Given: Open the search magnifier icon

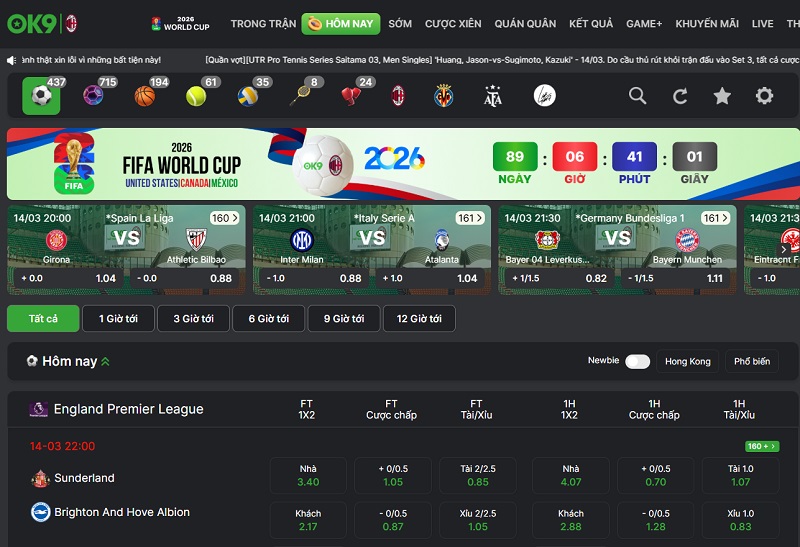Looking at the screenshot, I should (x=637, y=96).
